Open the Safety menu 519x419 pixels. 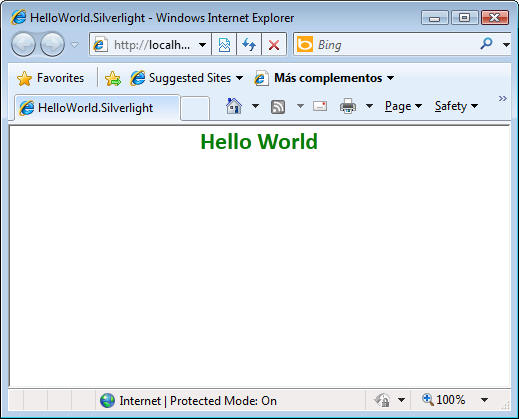point(456,106)
